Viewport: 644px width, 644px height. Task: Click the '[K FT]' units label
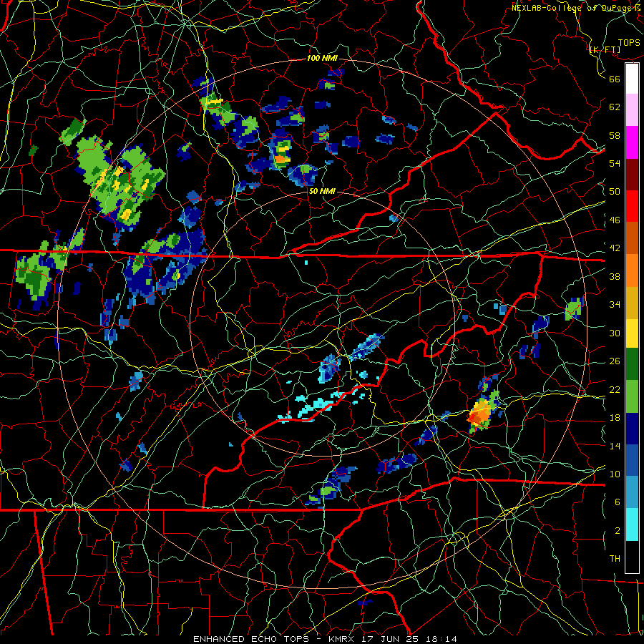(605, 50)
